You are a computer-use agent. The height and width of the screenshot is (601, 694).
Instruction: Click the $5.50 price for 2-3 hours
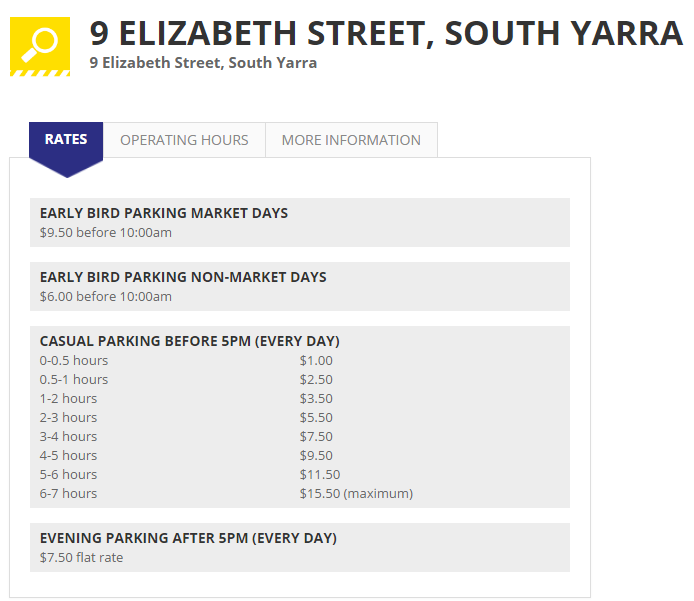316,418
